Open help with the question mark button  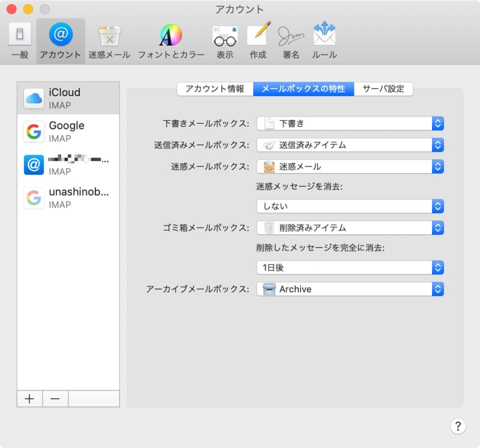[458, 426]
